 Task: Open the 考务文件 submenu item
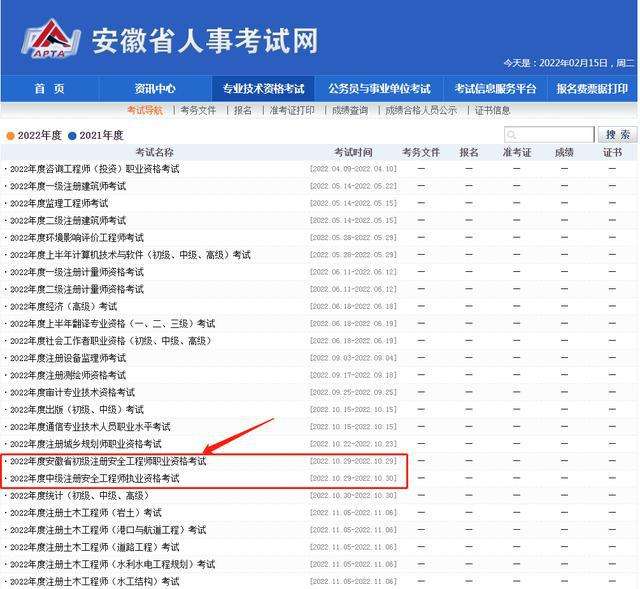coord(198,111)
